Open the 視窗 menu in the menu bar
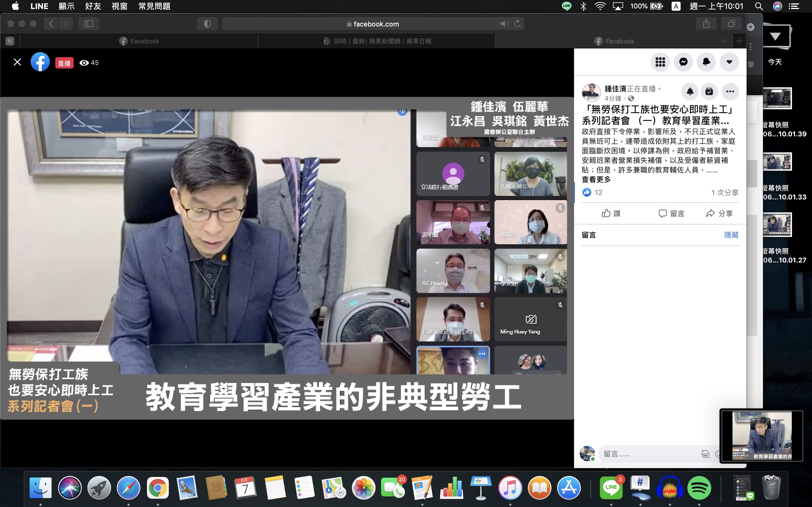The width and height of the screenshot is (812, 507). (120, 6)
